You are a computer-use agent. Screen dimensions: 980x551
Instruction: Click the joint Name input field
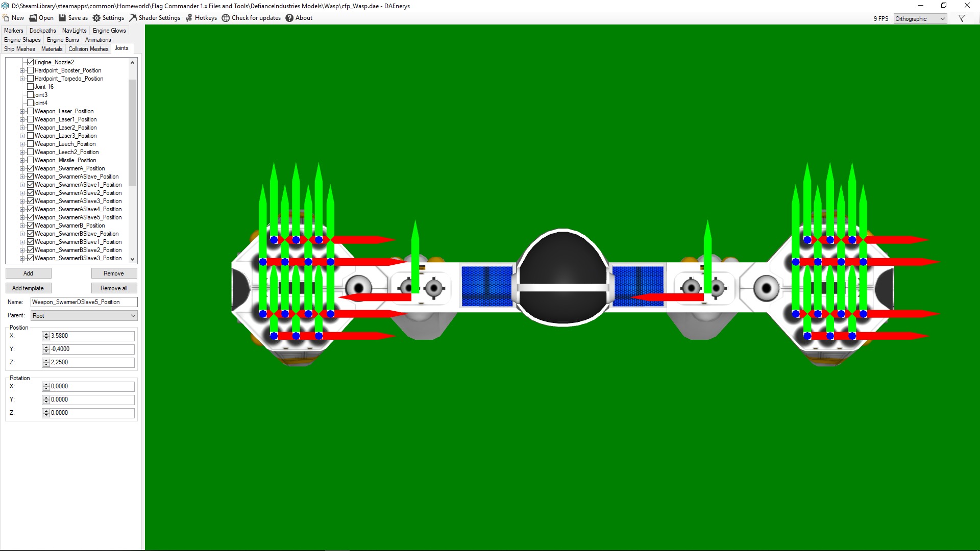[84, 302]
